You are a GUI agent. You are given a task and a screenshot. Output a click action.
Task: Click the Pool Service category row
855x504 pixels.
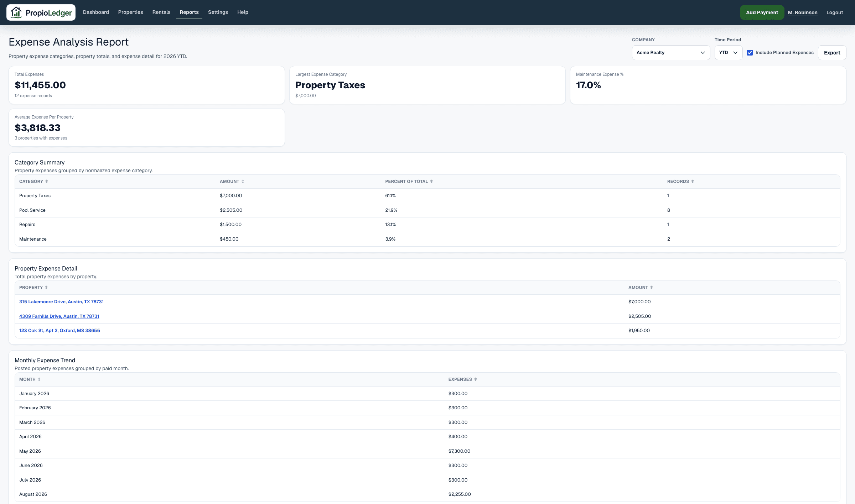point(427,210)
